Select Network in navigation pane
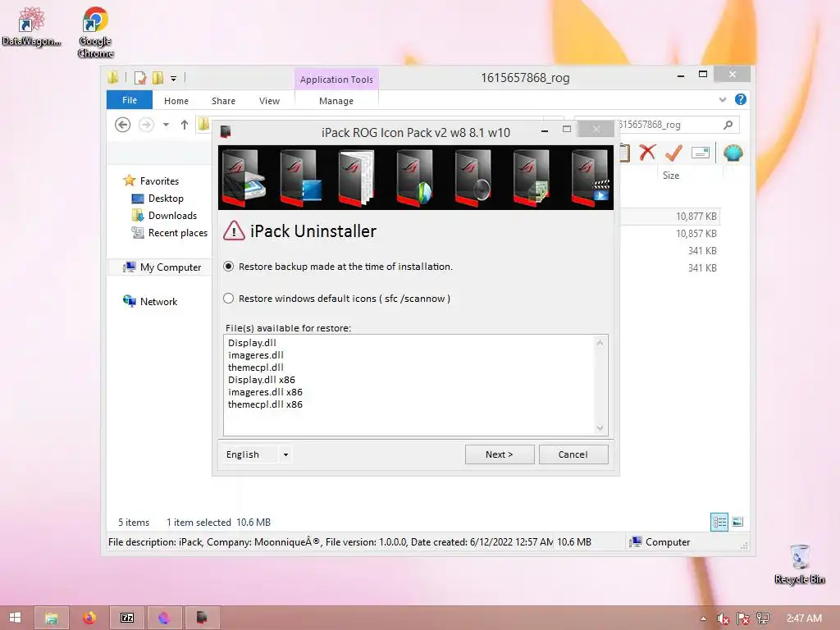This screenshot has height=630, width=840. click(x=158, y=301)
